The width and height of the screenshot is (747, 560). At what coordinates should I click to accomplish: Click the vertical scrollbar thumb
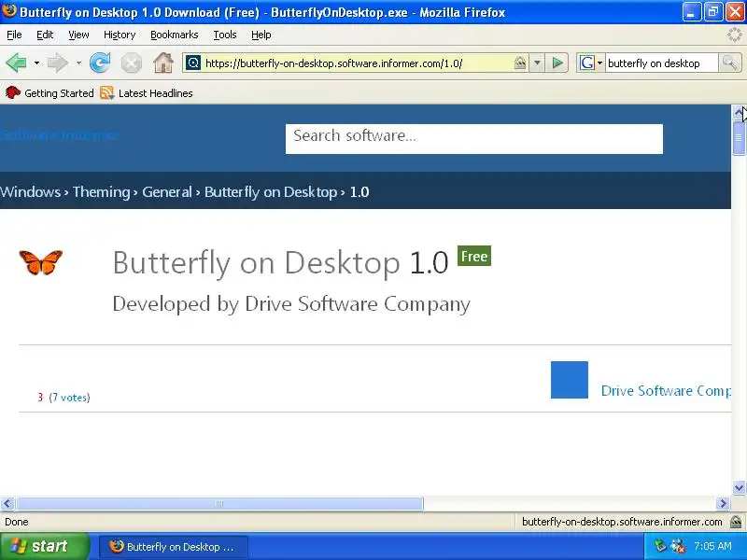pos(739,138)
